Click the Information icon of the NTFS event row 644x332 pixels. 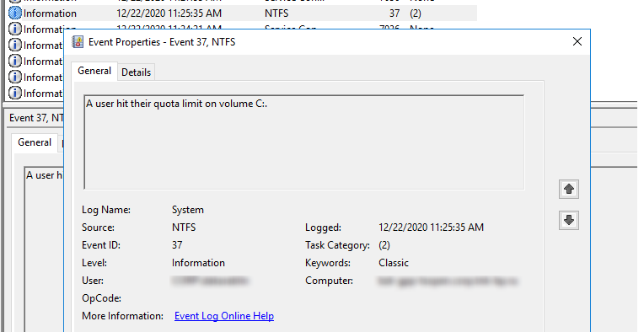(15, 13)
